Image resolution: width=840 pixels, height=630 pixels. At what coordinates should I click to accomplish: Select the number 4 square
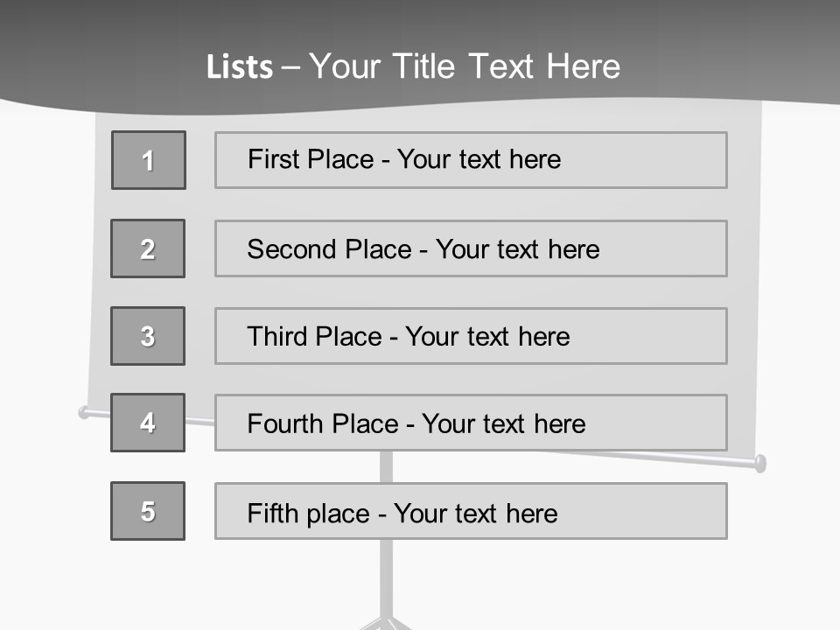(148, 423)
